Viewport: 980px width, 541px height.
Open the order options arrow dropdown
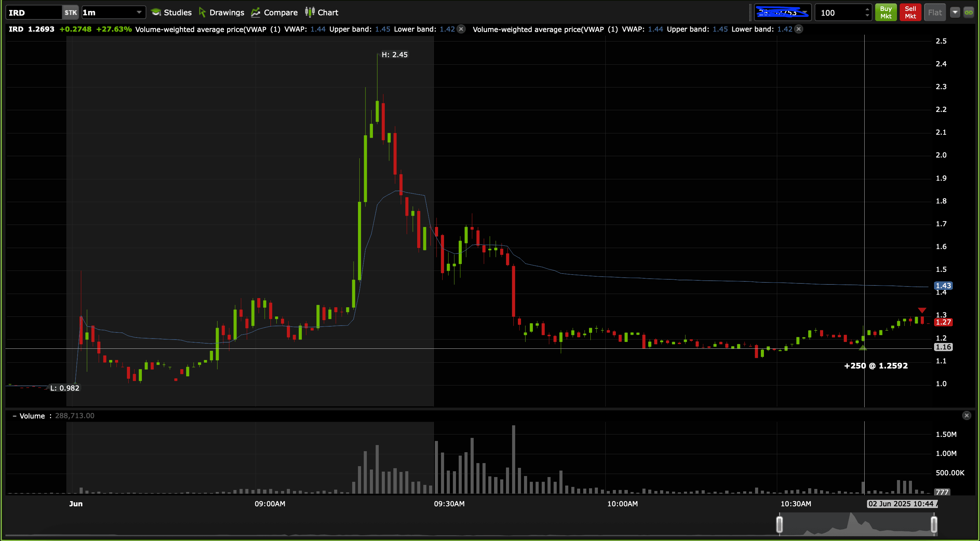[955, 13]
